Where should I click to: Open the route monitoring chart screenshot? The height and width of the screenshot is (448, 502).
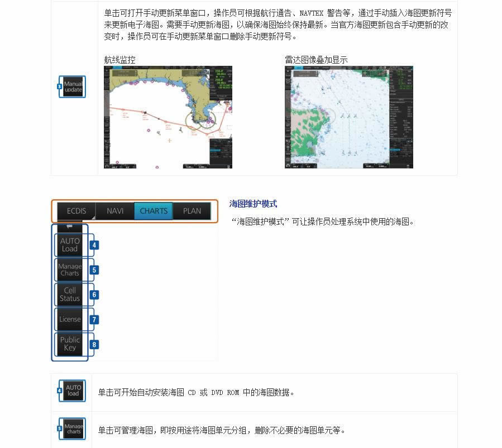168,117
